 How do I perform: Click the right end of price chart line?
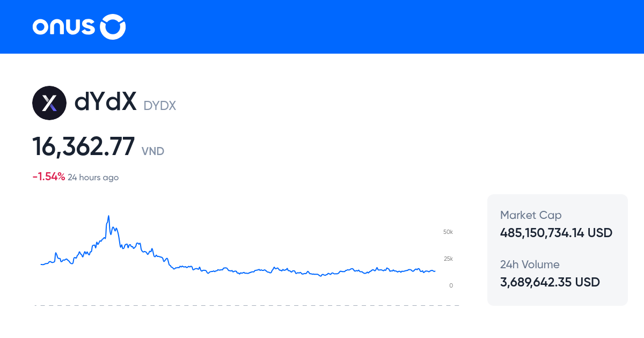coord(435,271)
